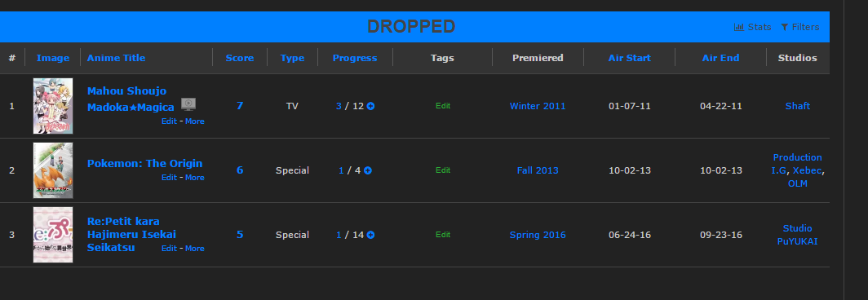Viewport: 868px width, 300px height.
Task: Expand More options for Pokemon: The Origin
Action: [x=195, y=178]
